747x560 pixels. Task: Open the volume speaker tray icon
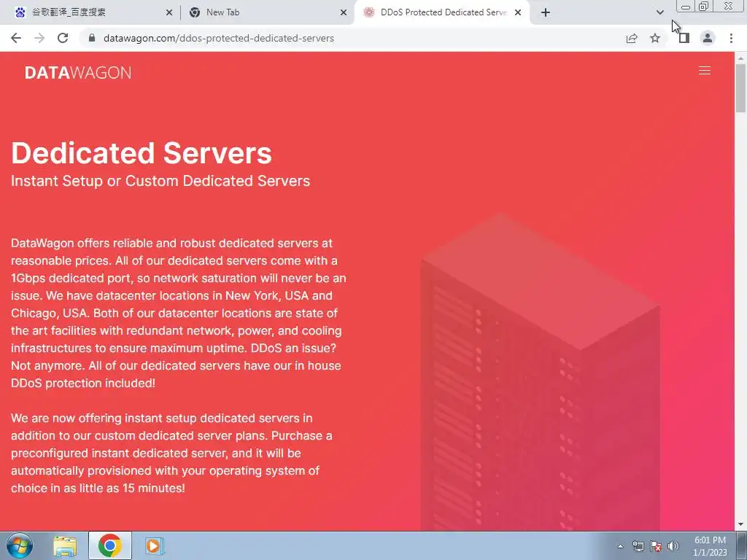tap(673, 546)
